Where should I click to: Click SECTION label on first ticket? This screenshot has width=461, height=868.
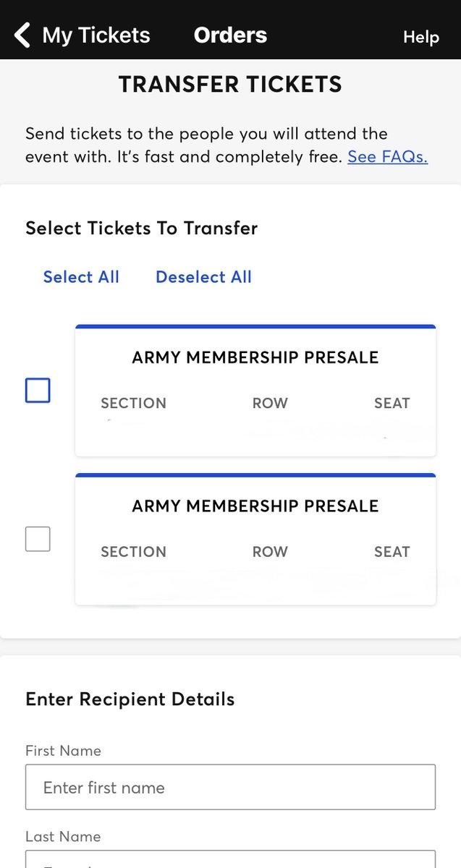tap(133, 404)
